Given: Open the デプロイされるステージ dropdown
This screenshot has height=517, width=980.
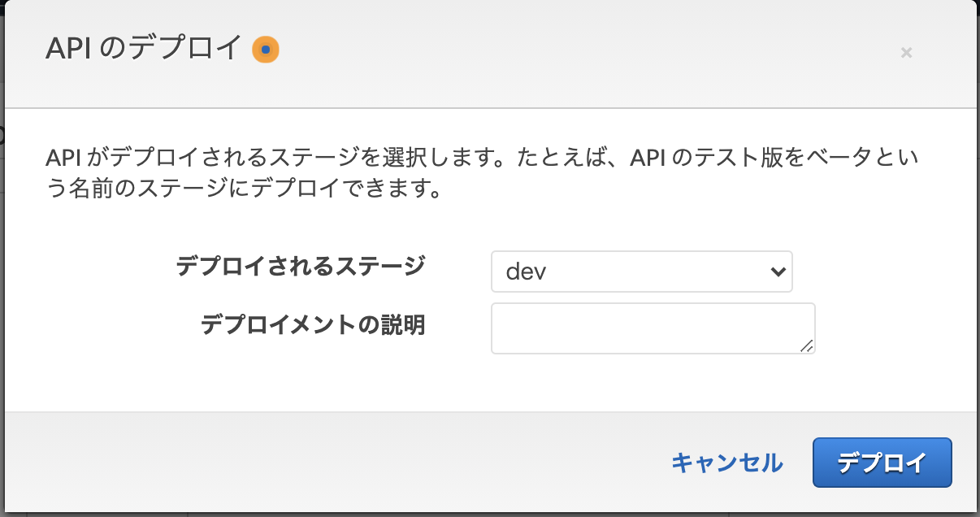Looking at the screenshot, I should (x=640, y=272).
